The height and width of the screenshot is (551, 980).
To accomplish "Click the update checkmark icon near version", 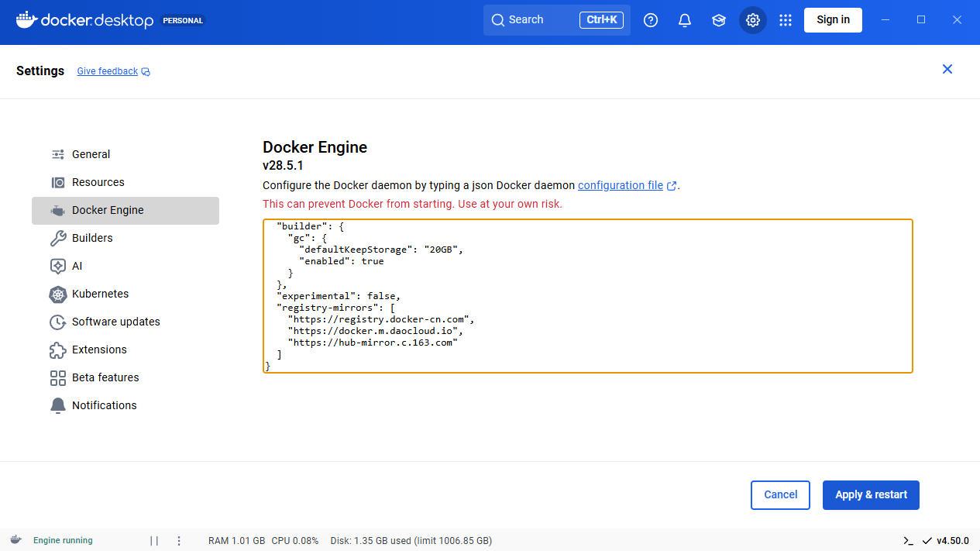I will click(927, 541).
